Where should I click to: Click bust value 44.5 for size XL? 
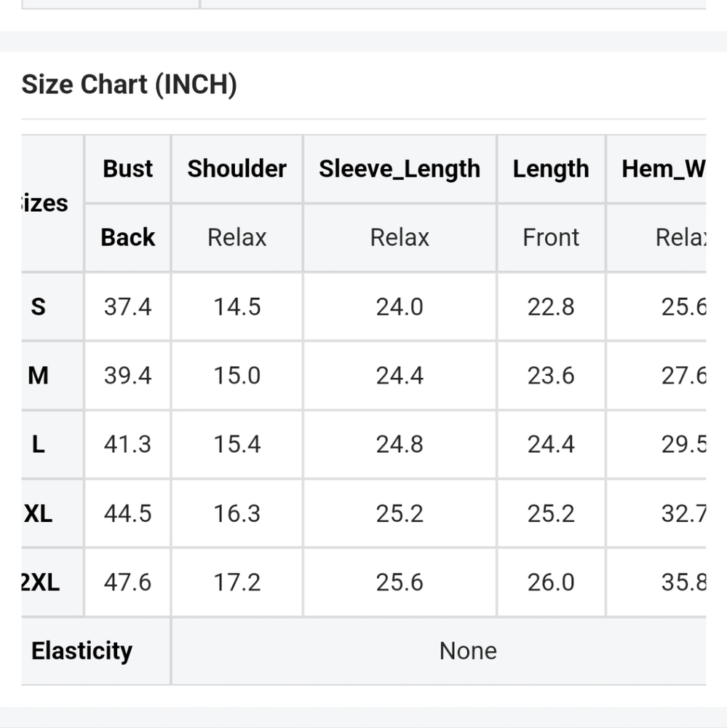coord(127,513)
